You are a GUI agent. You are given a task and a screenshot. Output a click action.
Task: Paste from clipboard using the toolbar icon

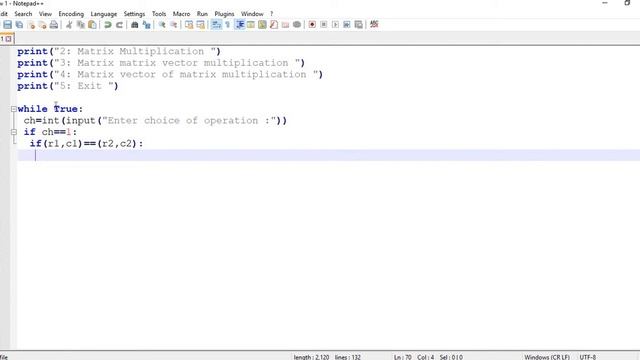tap(93, 25)
